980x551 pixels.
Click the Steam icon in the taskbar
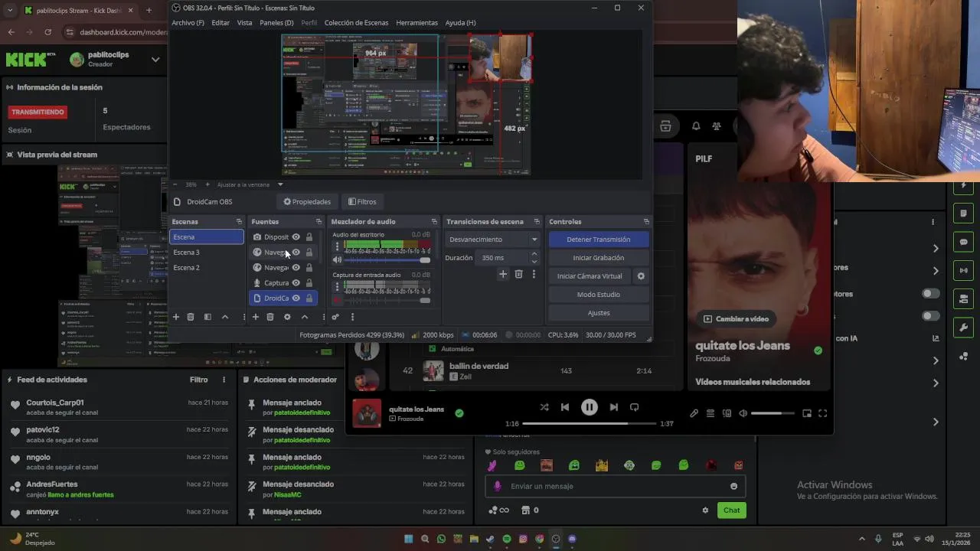coord(490,539)
